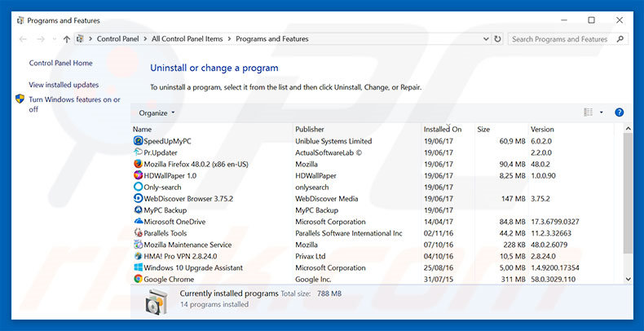Click the Privax Ltd publisher cell

[x=311, y=256]
